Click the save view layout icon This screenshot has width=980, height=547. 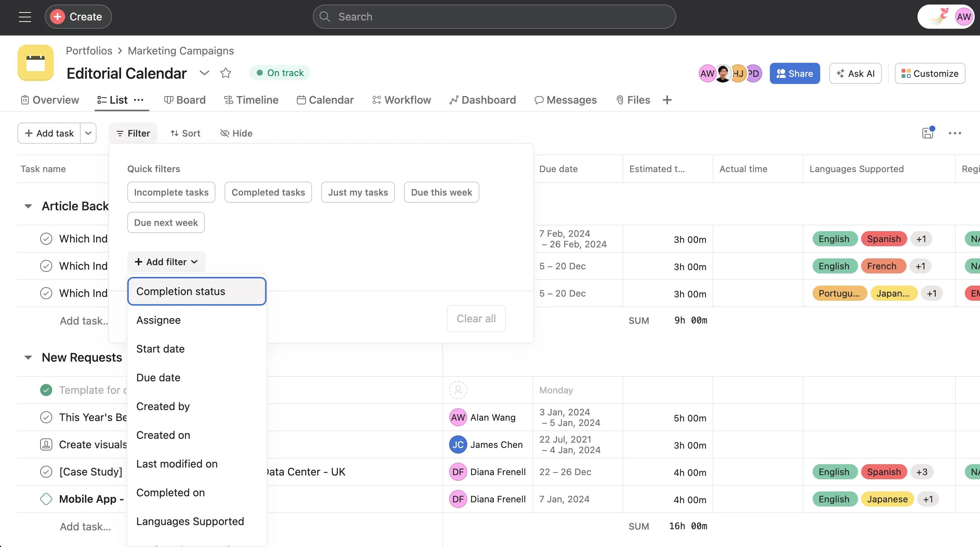927,133
